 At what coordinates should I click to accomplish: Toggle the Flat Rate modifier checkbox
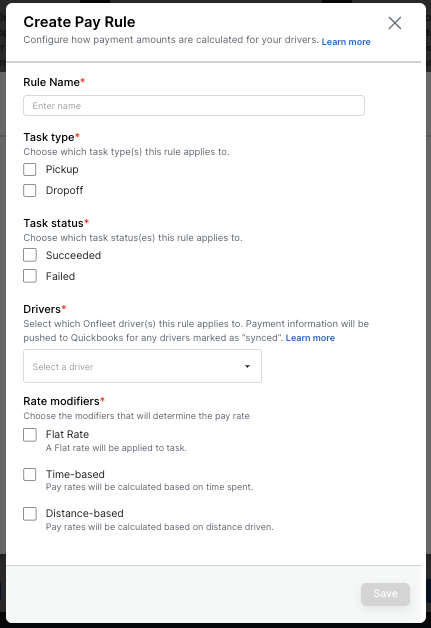pyautogui.click(x=30, y=435)
